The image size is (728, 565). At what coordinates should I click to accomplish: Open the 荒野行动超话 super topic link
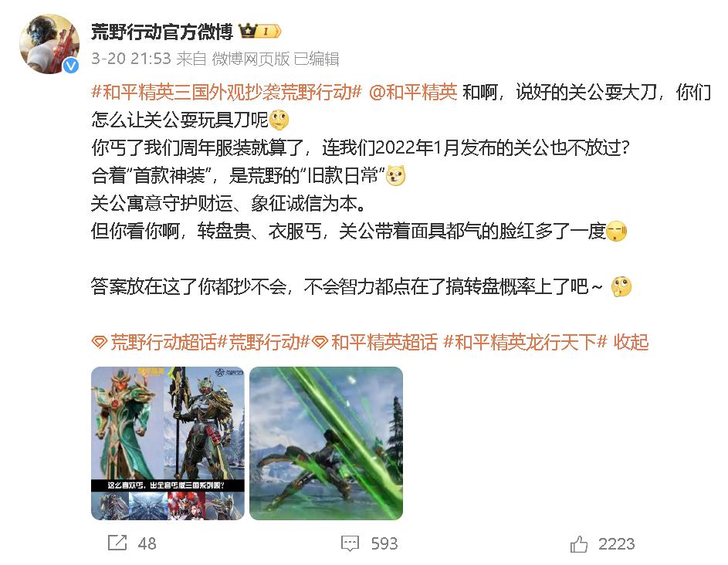pos(164,342)
